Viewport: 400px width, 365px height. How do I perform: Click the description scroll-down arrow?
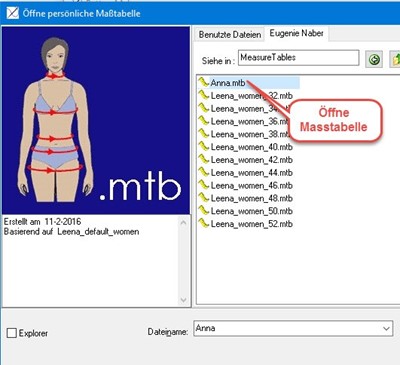(183, 300)
